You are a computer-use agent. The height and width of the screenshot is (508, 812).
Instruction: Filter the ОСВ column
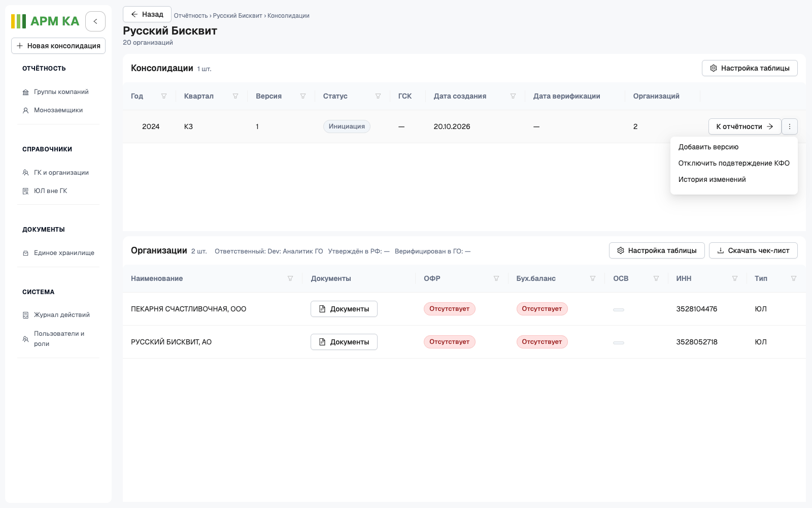[x=656, y=278]
